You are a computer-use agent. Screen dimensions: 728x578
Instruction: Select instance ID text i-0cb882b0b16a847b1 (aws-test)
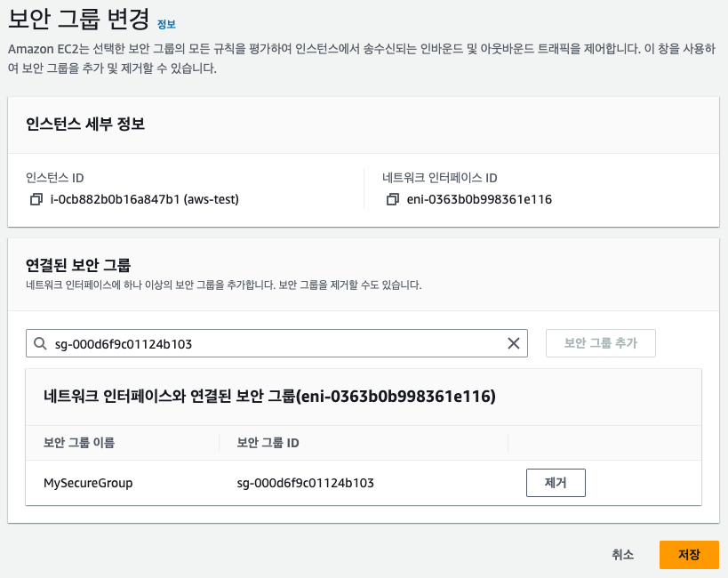click(144, 199)
